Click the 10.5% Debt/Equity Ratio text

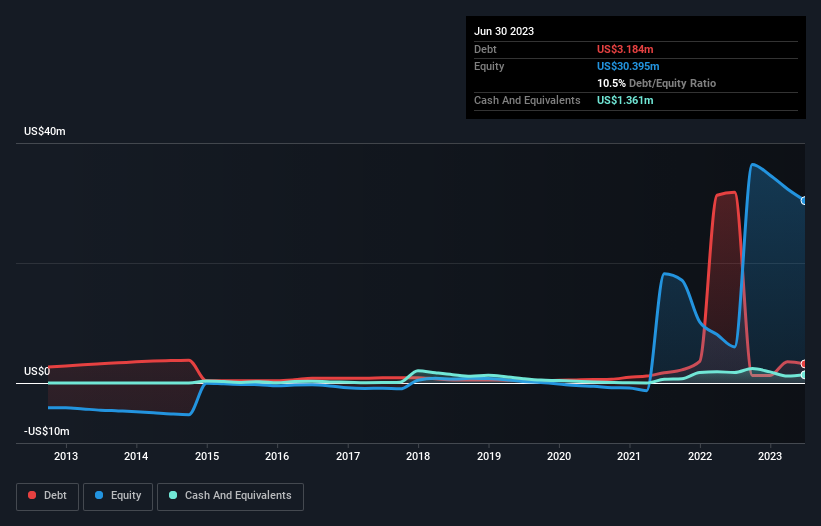(x=657, y=83)
